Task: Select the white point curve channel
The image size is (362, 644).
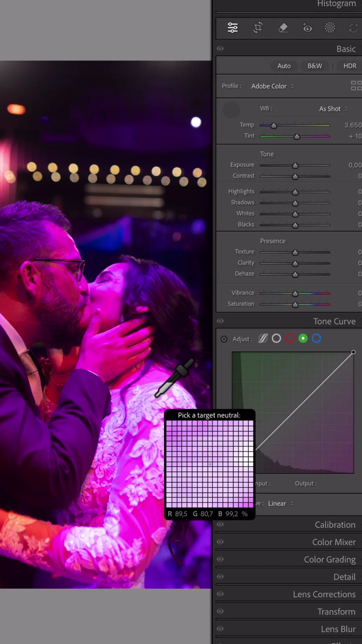Action: point(276,339)
